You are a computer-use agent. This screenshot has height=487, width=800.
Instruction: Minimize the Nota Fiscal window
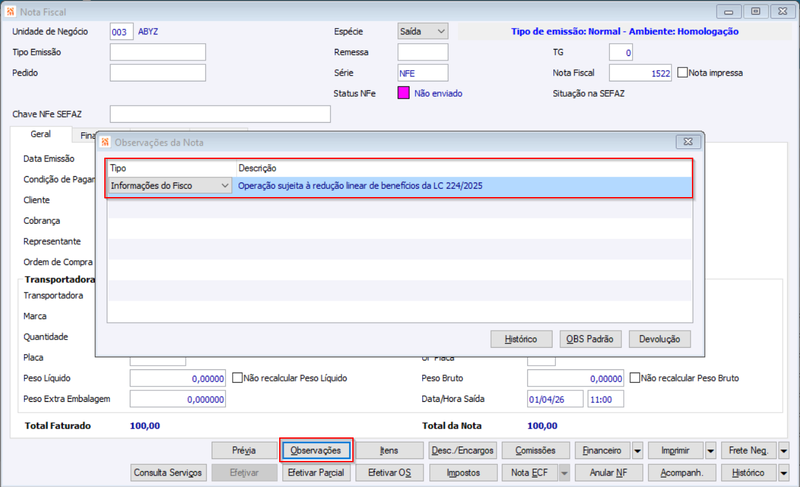tap(729, 11)
